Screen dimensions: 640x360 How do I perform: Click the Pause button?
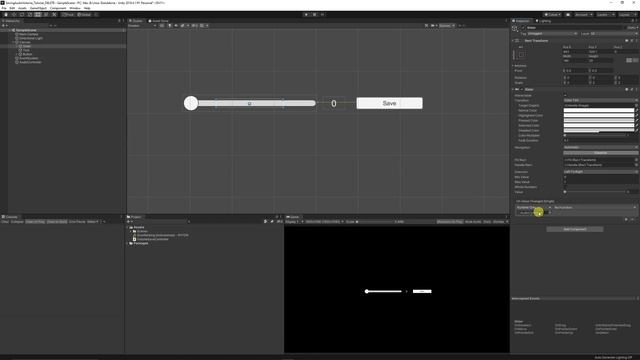tap(314, 15)
